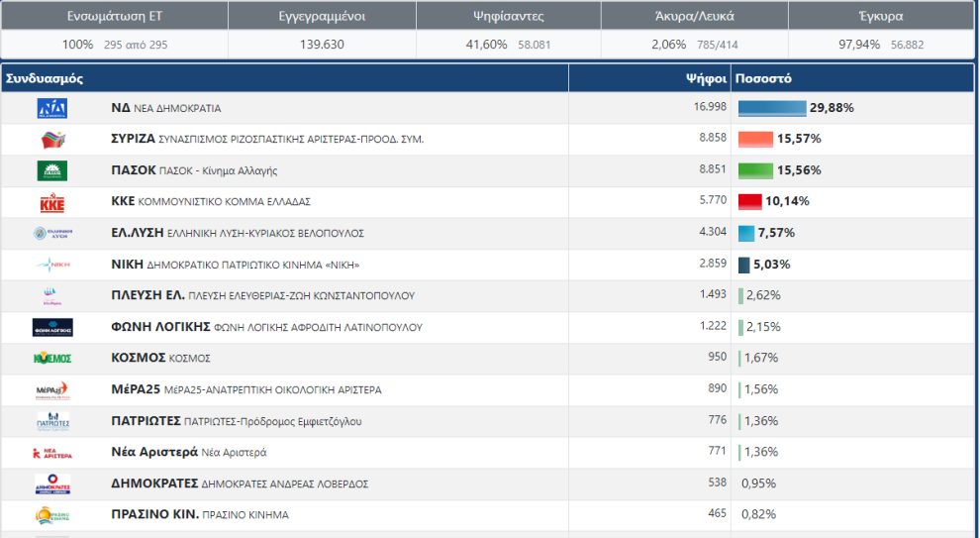Select the green ΠΑΣΟΚ logo icon

click(x=51, y=170)
